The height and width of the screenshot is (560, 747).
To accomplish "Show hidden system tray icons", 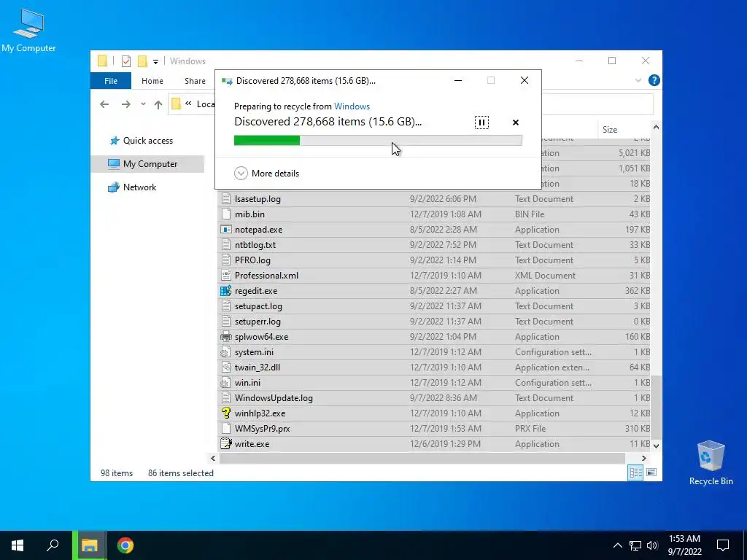I will click(617, 545).
